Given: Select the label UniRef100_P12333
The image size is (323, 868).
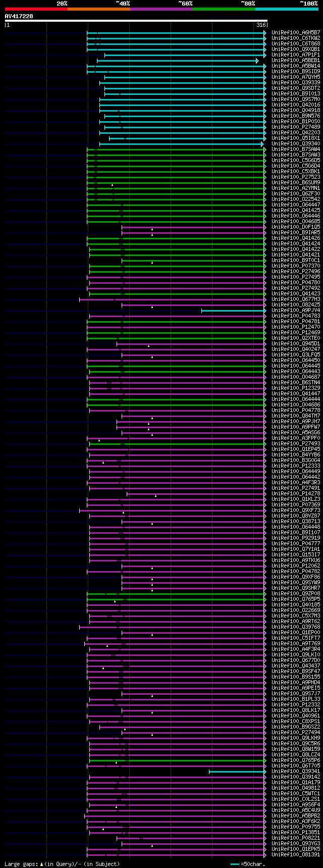Looking at the screenshot, I should pos(296,466).
